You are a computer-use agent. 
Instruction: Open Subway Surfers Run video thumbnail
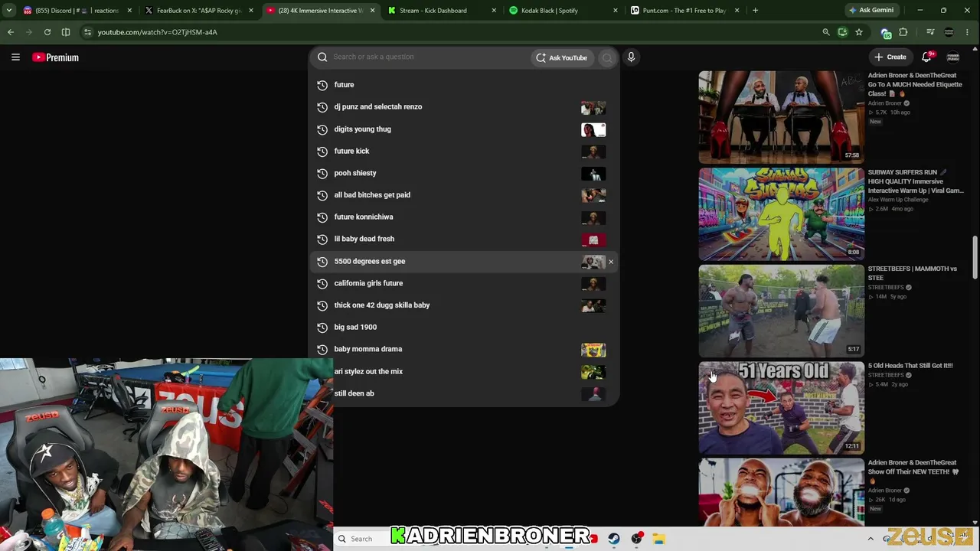(x=781, y=214)
